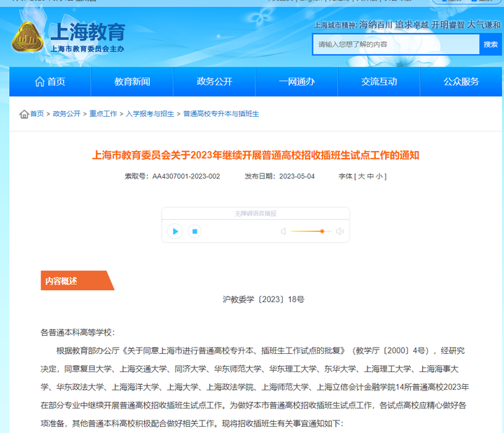The image size is (504, 433).
Task: Open the 交流互动 navigation tab
Action: point(379,82)
